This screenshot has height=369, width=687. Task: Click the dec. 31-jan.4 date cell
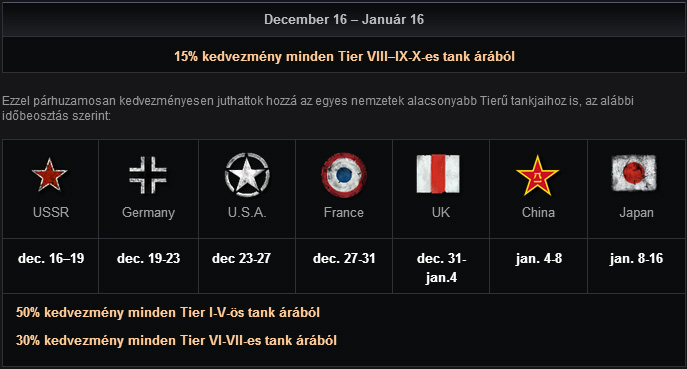441,268
